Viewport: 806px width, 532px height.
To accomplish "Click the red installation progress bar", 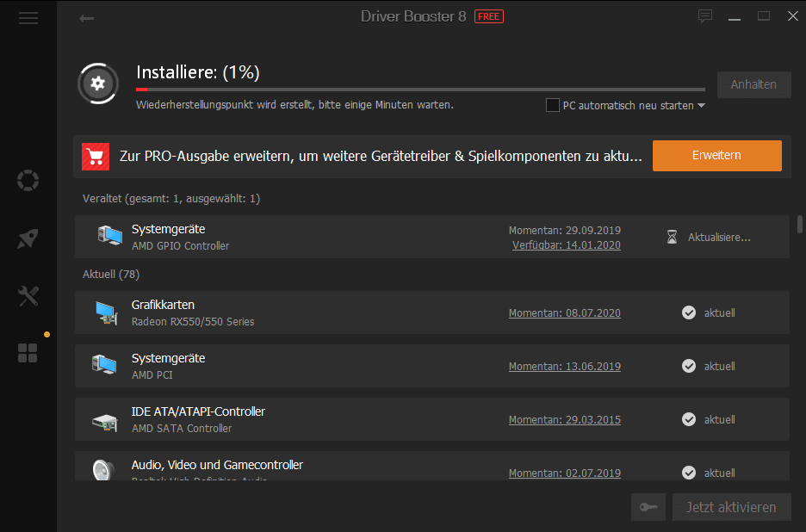I will [420, 90].
